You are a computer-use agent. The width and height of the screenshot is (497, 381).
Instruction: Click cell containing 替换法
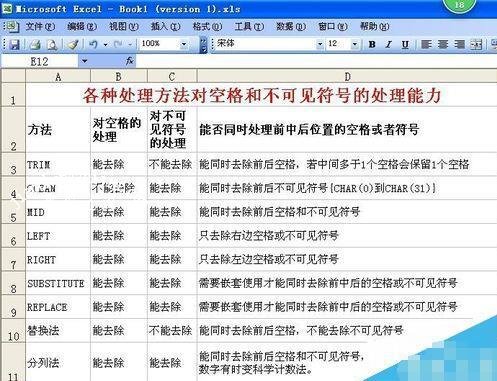[58, 330]
